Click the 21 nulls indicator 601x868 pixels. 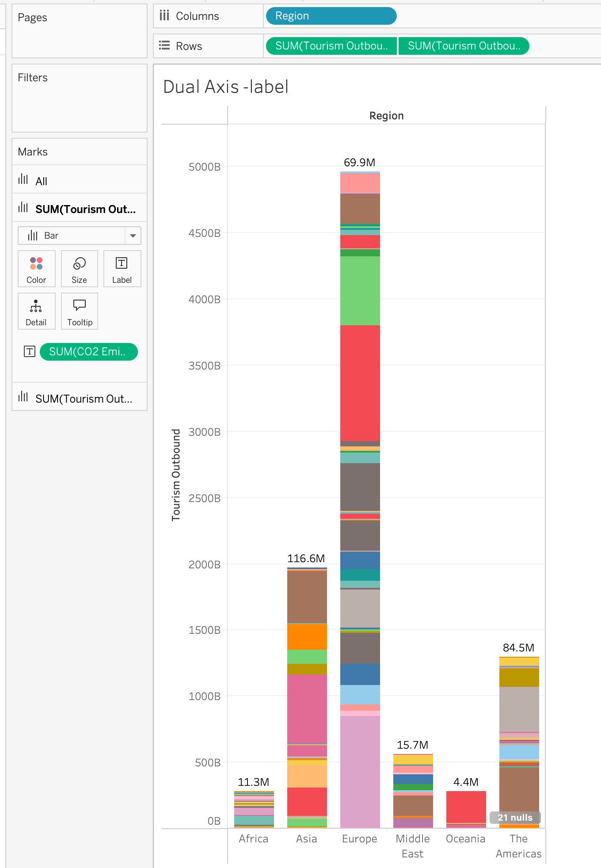pos(515,818)
